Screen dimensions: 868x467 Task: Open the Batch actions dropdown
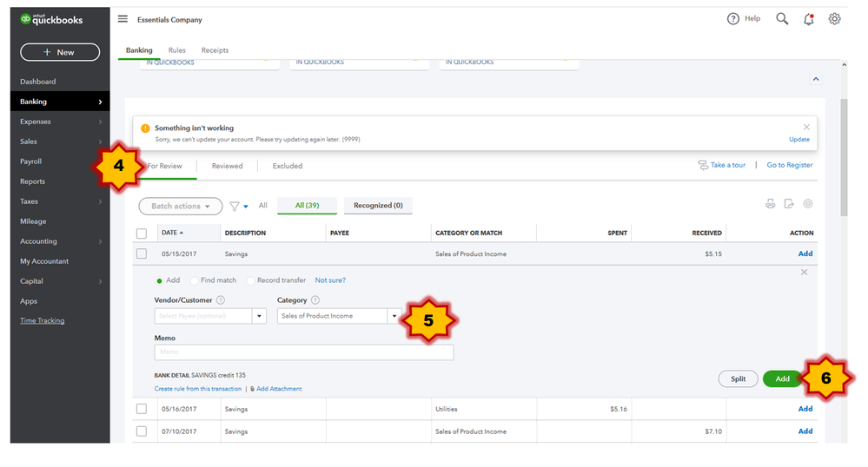[181, 206]
